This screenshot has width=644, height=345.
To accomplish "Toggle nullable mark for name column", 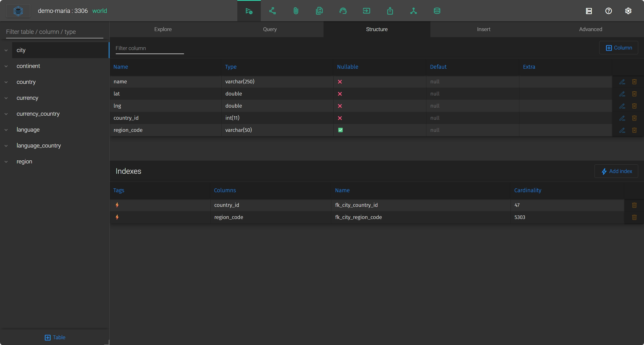I will coord(340,82).
